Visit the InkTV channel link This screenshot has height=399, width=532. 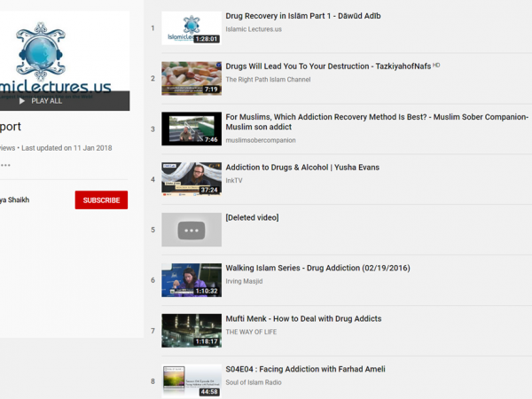(234, 181)
